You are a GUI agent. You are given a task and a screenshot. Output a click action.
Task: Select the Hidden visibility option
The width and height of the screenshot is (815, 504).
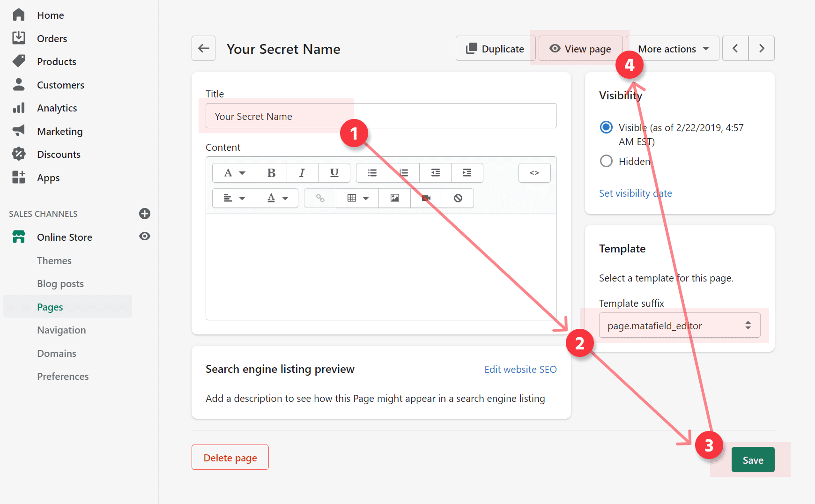[606, 161]
